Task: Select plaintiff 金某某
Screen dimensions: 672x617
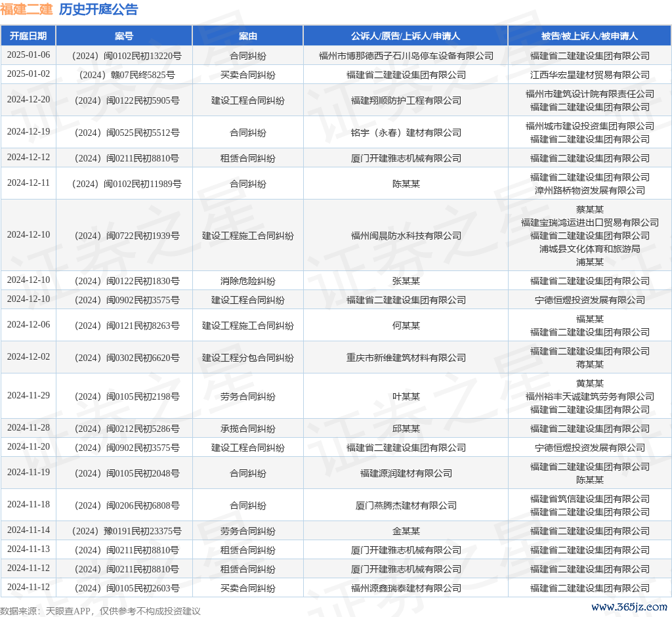Action: 406,531
